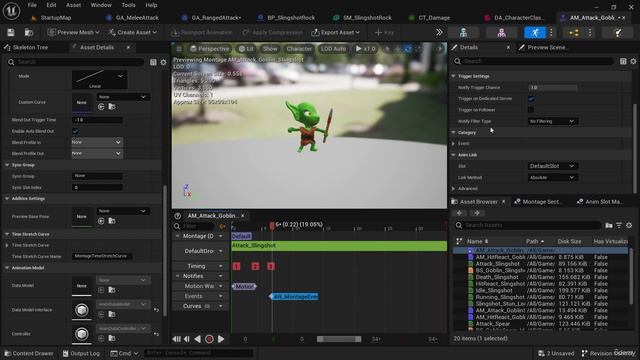The height and width of the screenshot is (360, 640).
Task: Click the Lit view mode button
Action: pos(246,49)
